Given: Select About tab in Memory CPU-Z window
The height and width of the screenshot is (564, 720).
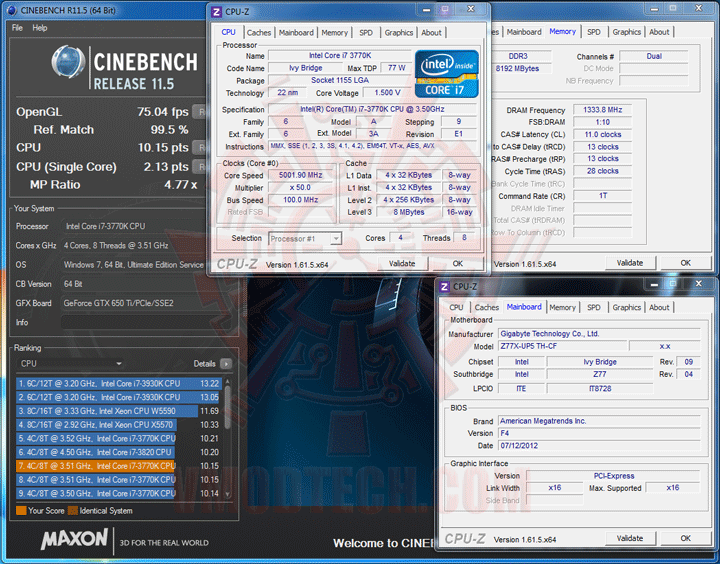Looking at the screenshot, I should [x=659, y=32].
